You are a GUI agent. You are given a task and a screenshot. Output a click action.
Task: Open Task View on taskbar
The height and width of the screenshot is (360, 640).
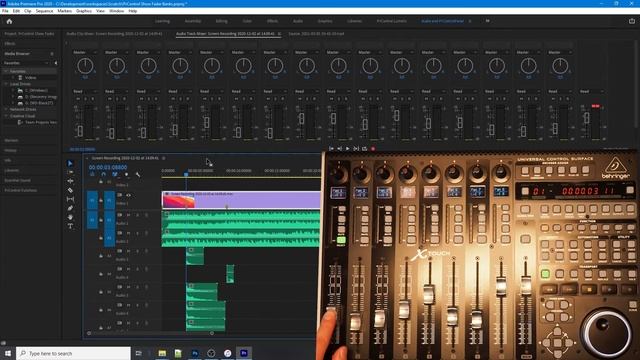coord(138,353)
